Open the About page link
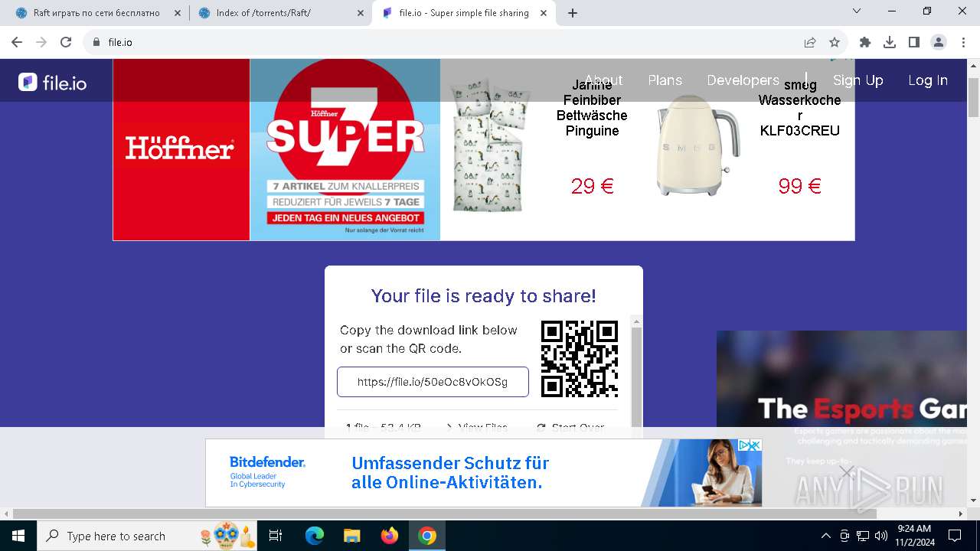Screen dimensions: 980x551 (x=603, y=80)
